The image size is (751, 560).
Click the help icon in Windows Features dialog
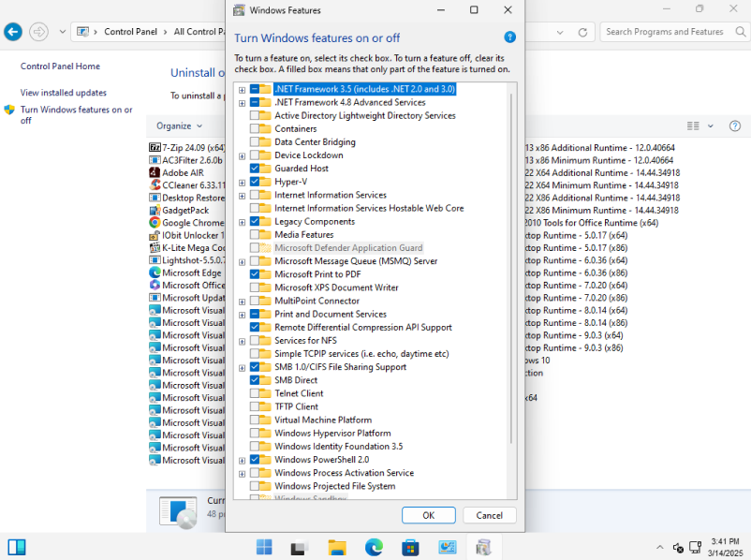[509, 37]
